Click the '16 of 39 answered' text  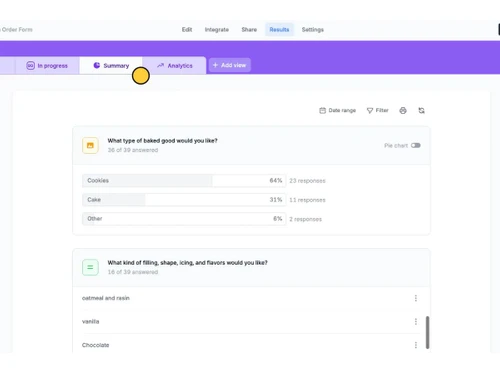pyautogui.click(x=133, y=272)
